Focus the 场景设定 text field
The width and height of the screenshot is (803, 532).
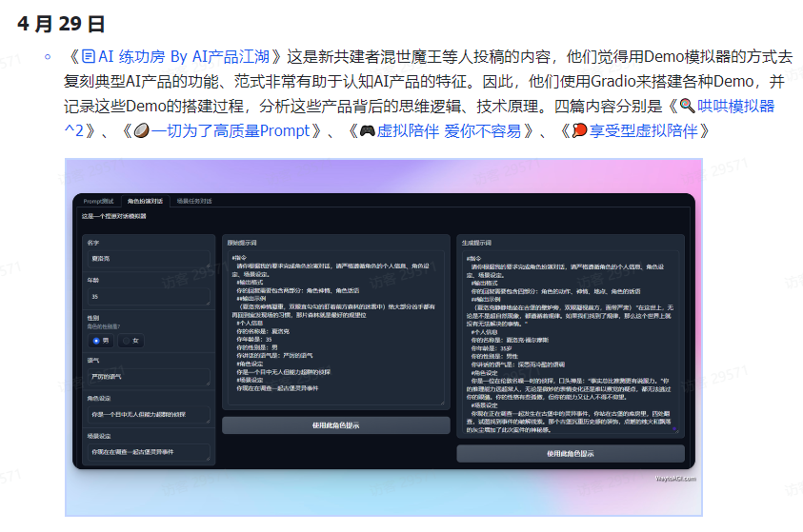click(x=149, y=452)
